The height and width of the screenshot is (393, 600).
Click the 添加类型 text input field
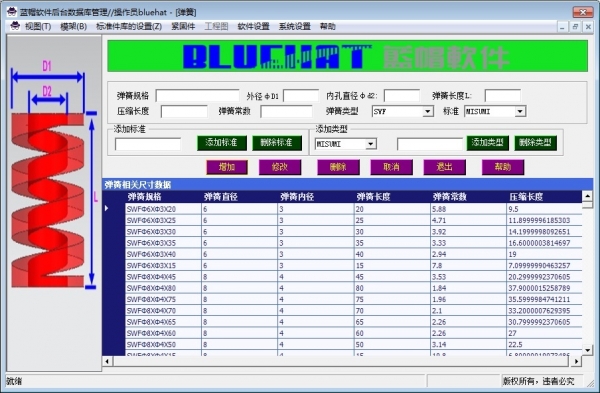(430, 144)
